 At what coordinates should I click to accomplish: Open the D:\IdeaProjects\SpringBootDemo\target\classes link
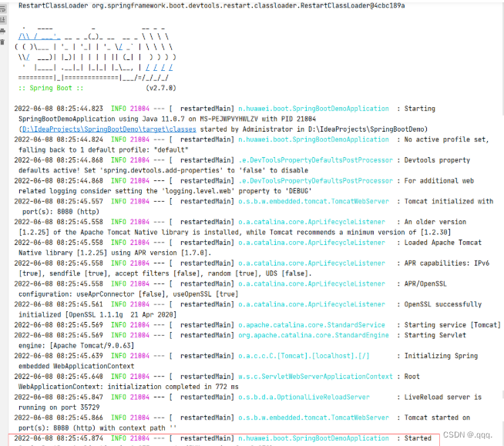pos(109,129)
